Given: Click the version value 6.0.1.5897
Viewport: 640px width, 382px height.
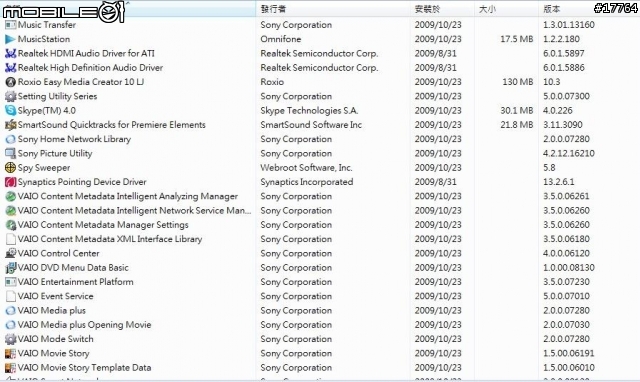Looking at the screenshot, I should click(x=564, y=53).
